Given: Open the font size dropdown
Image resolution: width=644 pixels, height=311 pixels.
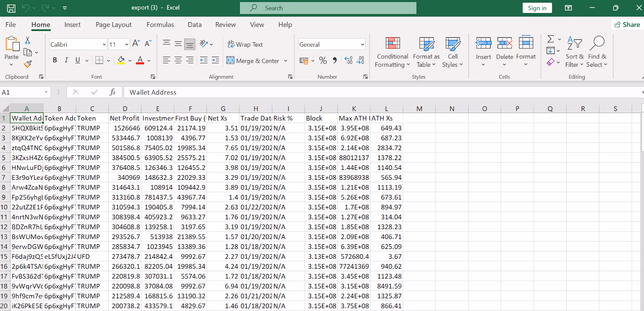Looking at the screenshot, I should 127,44.
